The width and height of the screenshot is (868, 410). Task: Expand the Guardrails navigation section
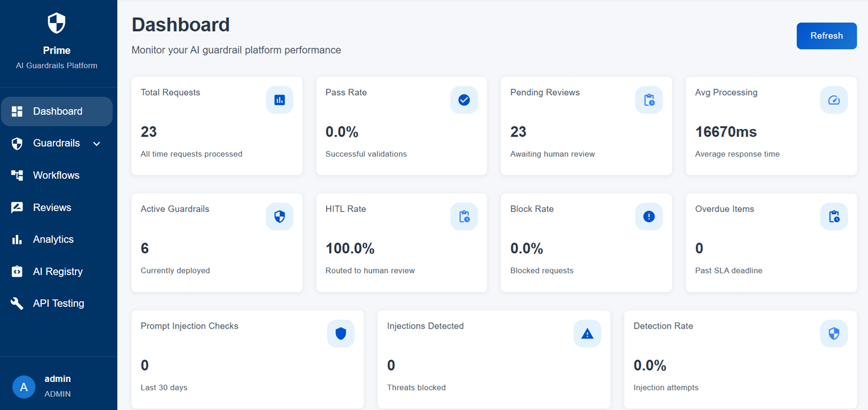56,143
